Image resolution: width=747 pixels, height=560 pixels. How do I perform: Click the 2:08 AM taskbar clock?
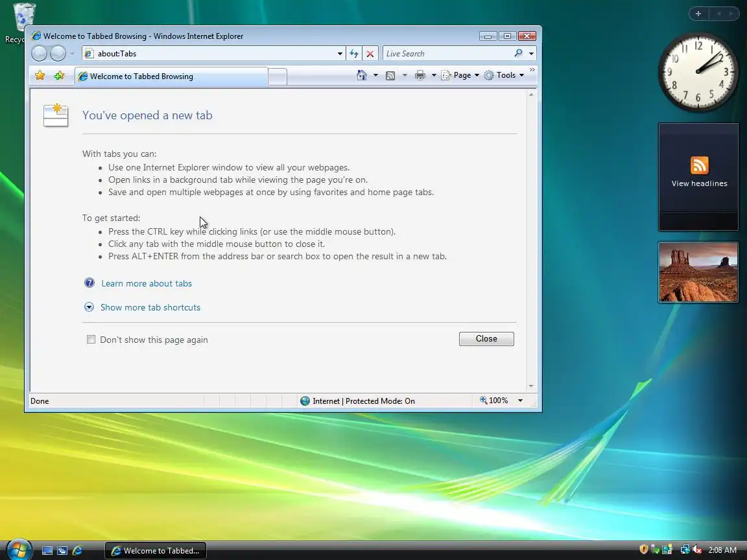722,550
